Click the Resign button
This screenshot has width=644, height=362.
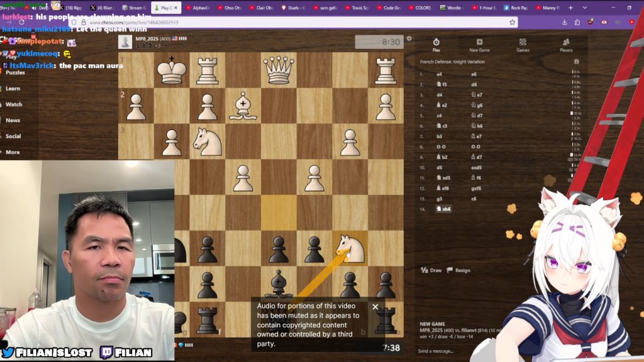(458, 270)
